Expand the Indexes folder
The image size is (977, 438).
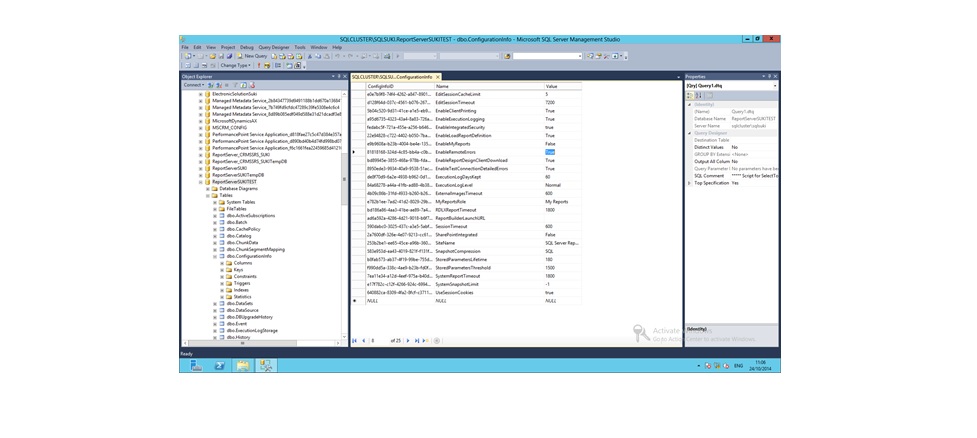222,290
